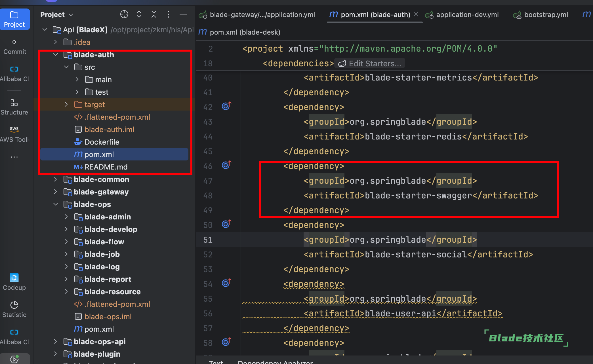Expand the blade-develop module
Image resolution: width=593 pixels, height=364 pixels.
66,229
